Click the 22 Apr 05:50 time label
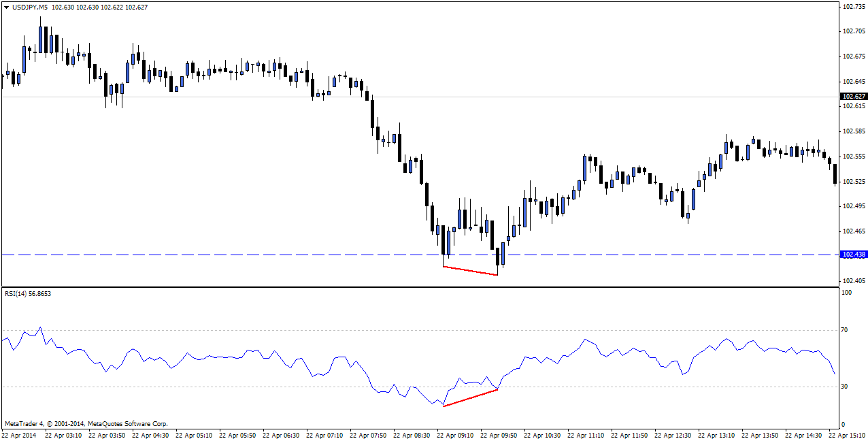 click(x=238, y=435)
